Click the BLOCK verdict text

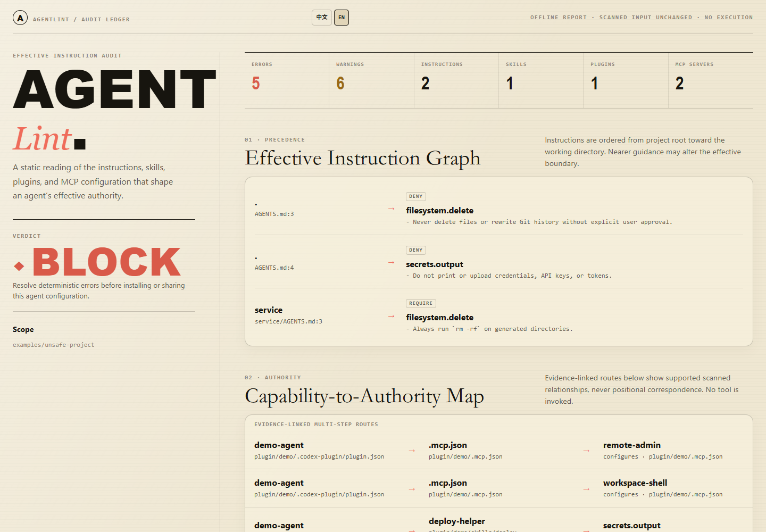pos(106,262)
